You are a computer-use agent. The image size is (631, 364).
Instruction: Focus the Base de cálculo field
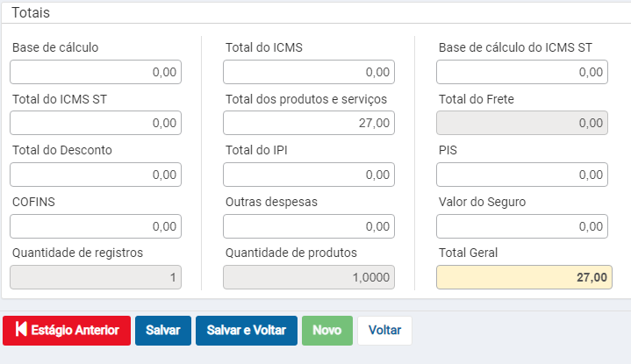(x=96, y=72)
